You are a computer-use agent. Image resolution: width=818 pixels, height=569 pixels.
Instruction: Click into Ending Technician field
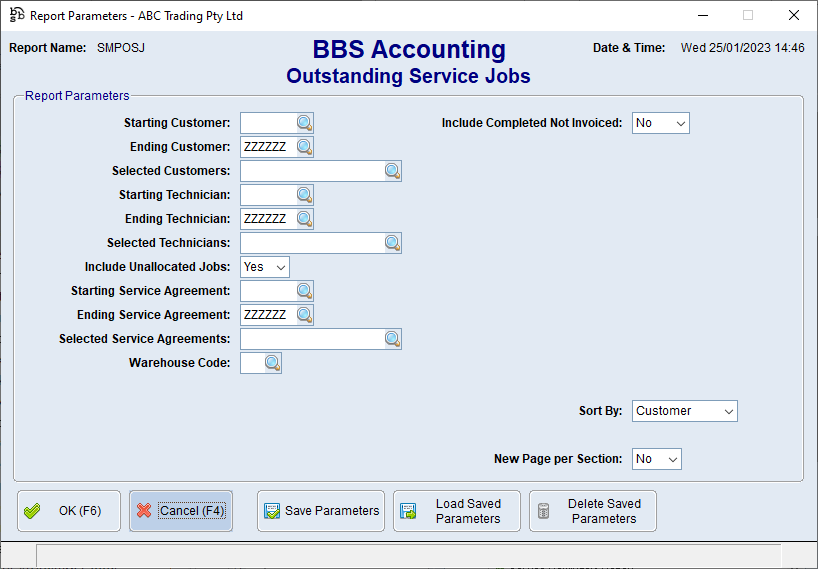click(269, 219)
